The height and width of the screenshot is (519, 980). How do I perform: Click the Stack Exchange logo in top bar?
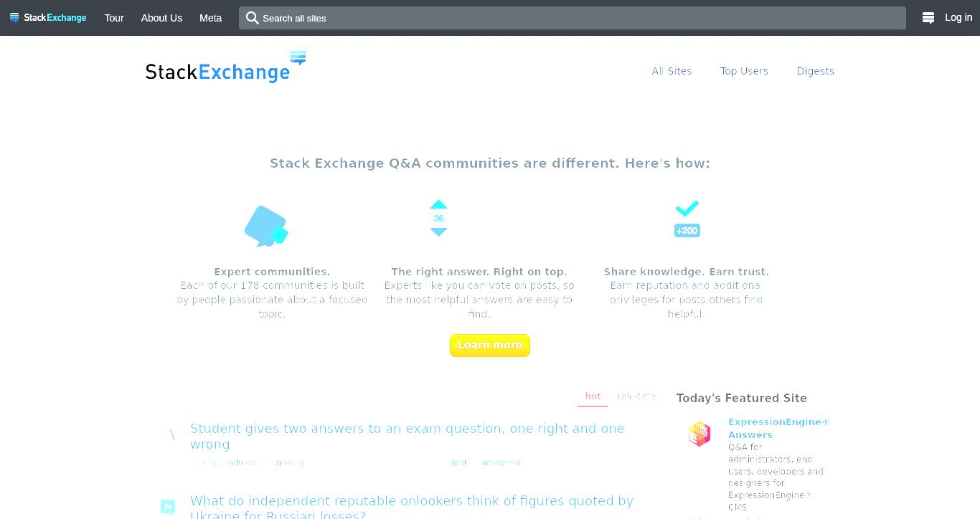click(48, 18)
